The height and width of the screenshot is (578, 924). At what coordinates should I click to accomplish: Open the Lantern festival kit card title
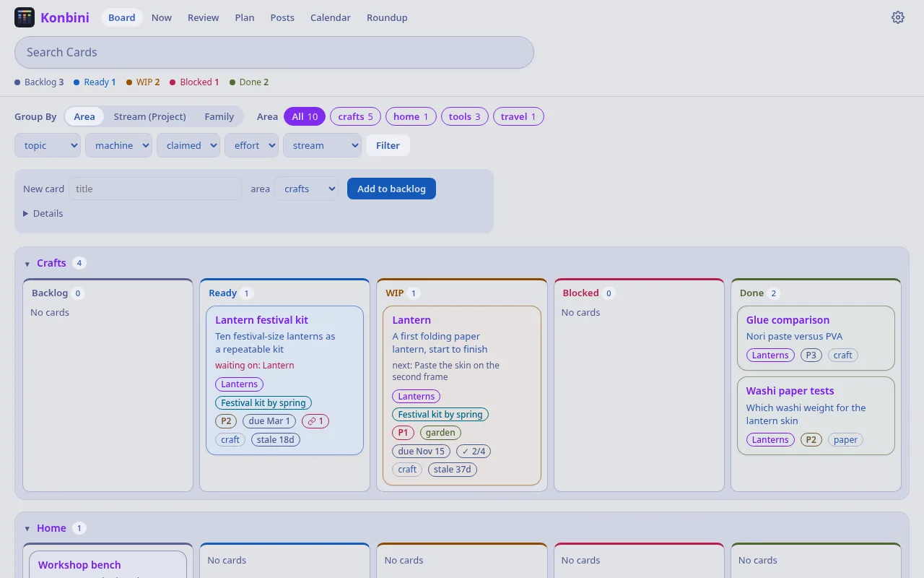pyautogui.click(x=261, y=320)
